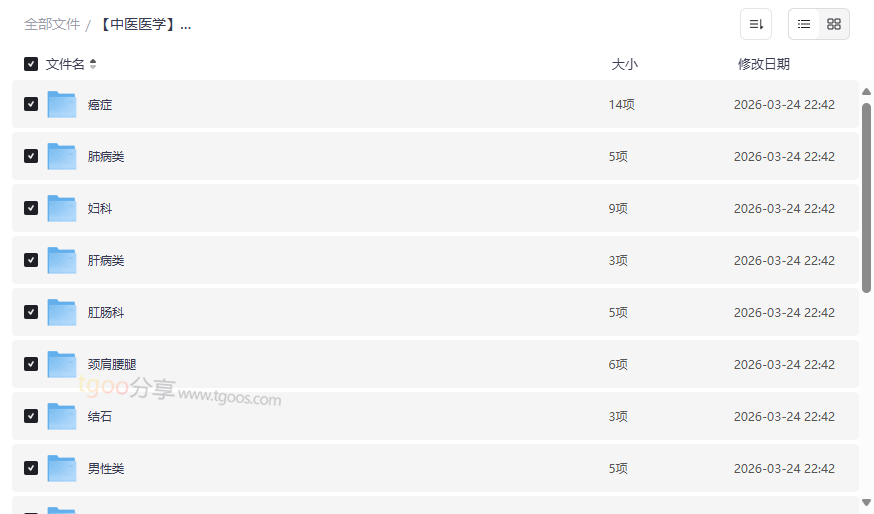Viewport: 874px width, 514px height.
Task: Switch to list view layout
Action: tap(804, 24)
